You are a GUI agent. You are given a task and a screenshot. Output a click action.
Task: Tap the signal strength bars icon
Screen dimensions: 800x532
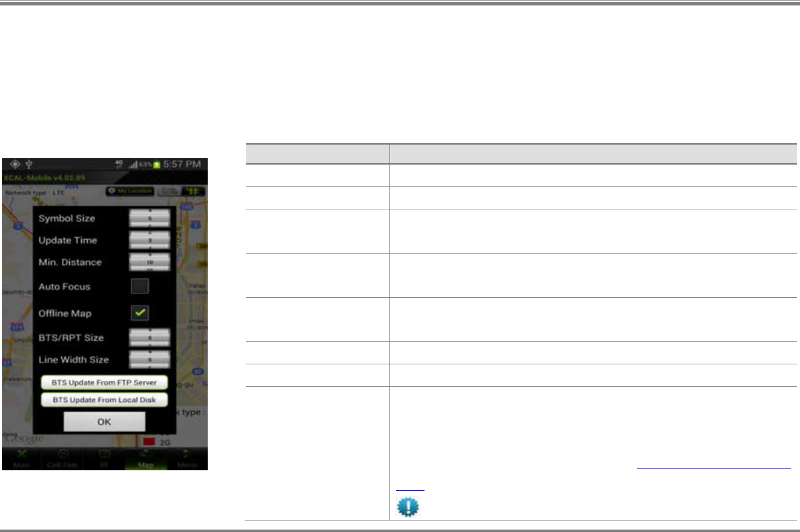click(134, 165)
